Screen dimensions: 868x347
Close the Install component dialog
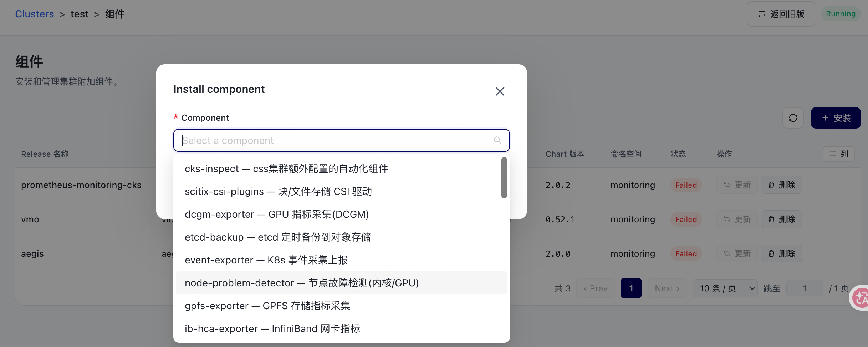pyautogui.click(x=500, y=91)
